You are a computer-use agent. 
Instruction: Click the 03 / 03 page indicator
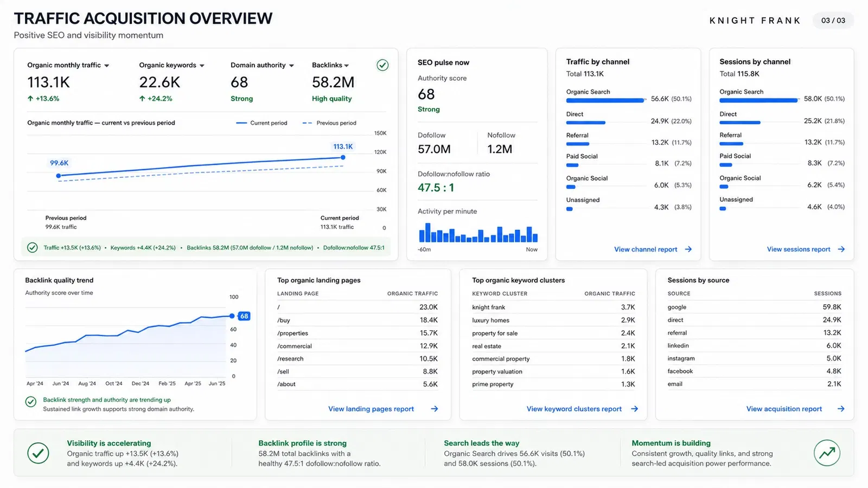point(833,21)
